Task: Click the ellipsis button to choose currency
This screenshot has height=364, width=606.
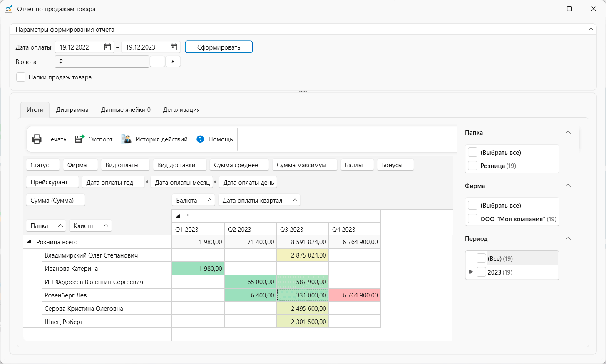Action: click(157, 62)
